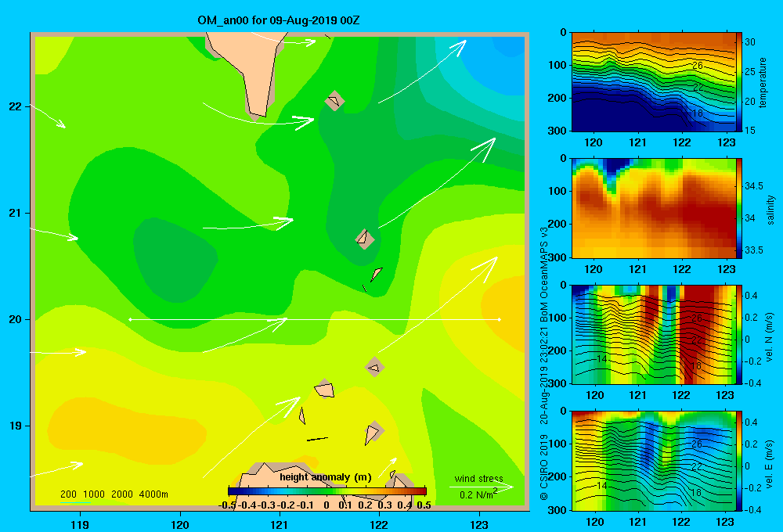The image size is (783, 532).
Task: Click the 'height anomaly (m)' label
Action: pos(326,477)
